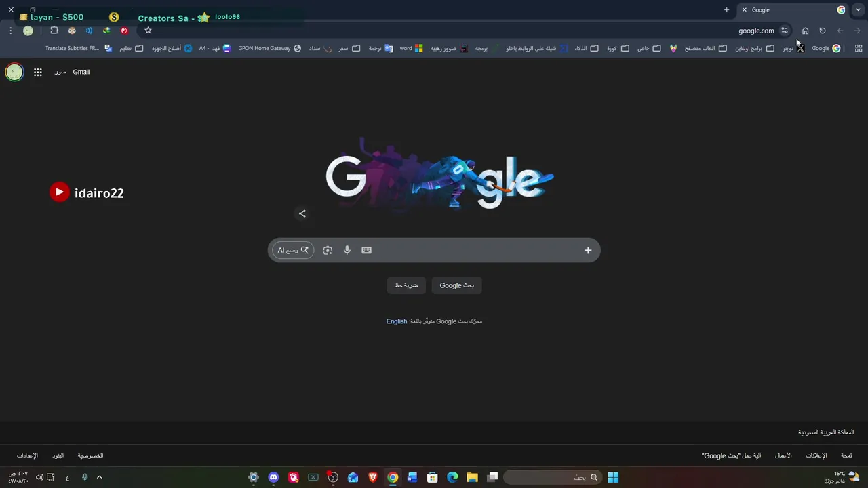The image size is (868, 488).
Task: Bookmark this page with star icon
Action: pos(148,30)
